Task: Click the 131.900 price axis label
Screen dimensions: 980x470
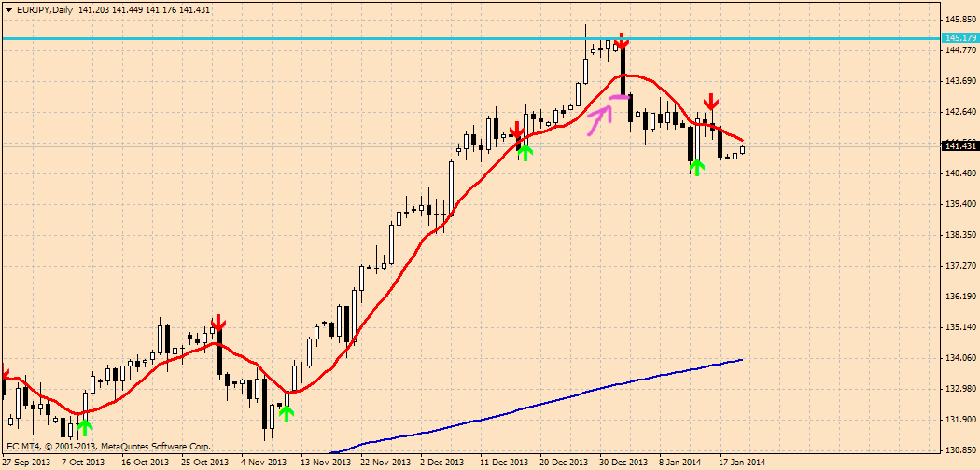Action: click(x=960, y=420)
